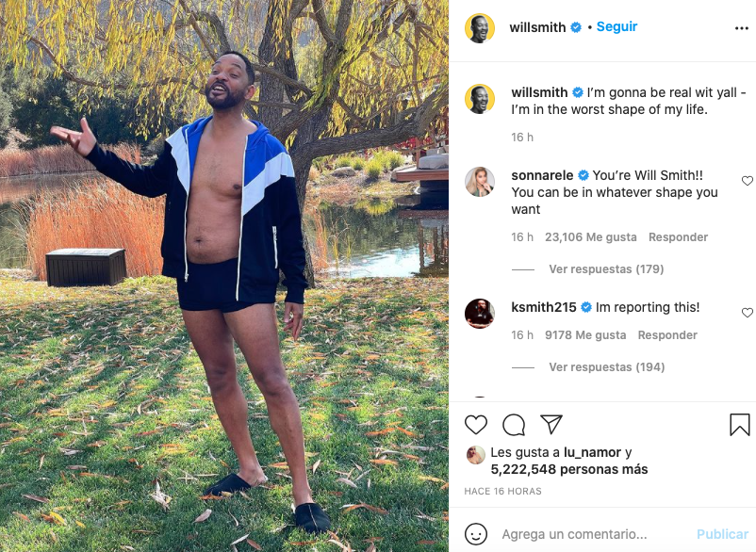Like the post with the heart icon
The width and height of the screenshot is (756, 552).
pyautogui.click(x=475, y=425)
